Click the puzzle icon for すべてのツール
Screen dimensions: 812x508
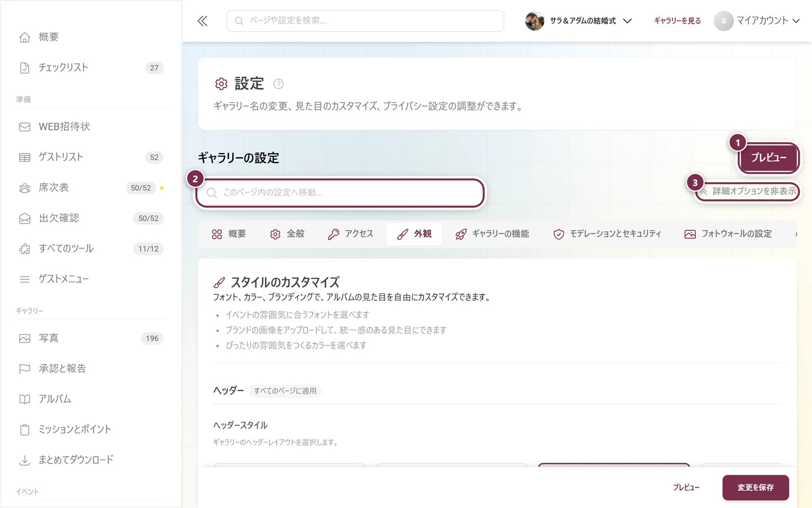[x=25, y=249]
